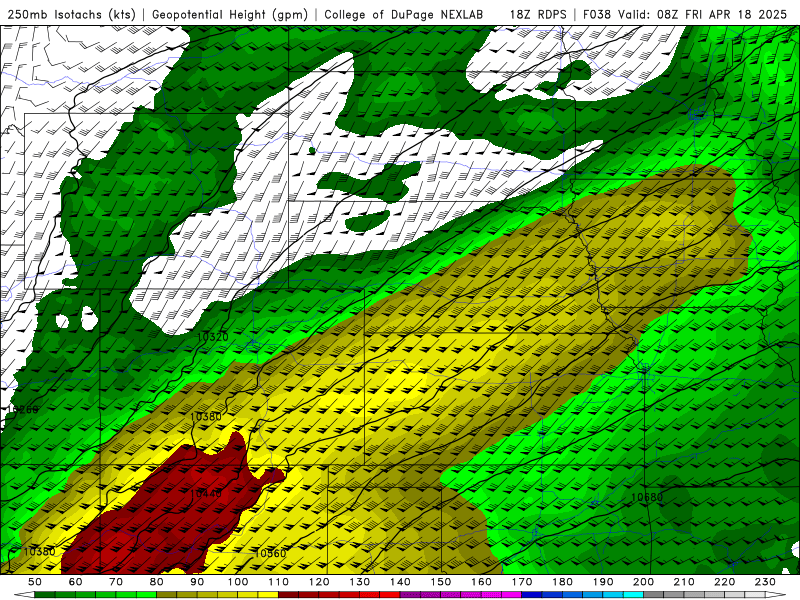Screen dimensions: 800x600
Task: Click the '250mb Isotachs (kts)' title text
Action: 71,14
